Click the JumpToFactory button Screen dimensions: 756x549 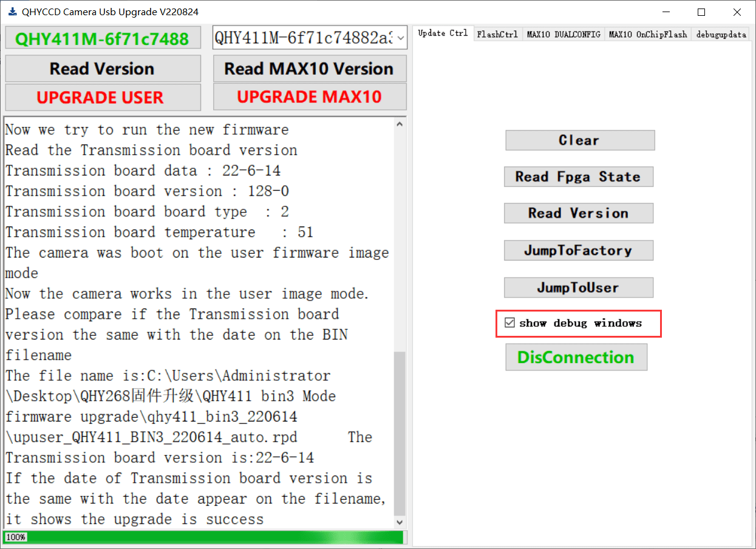[579, 251]
